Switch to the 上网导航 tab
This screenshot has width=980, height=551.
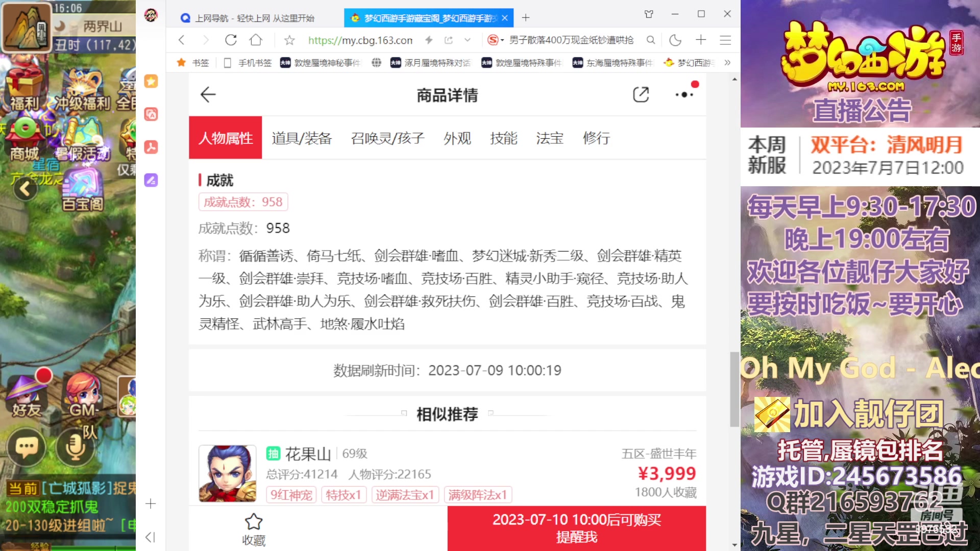254,18
